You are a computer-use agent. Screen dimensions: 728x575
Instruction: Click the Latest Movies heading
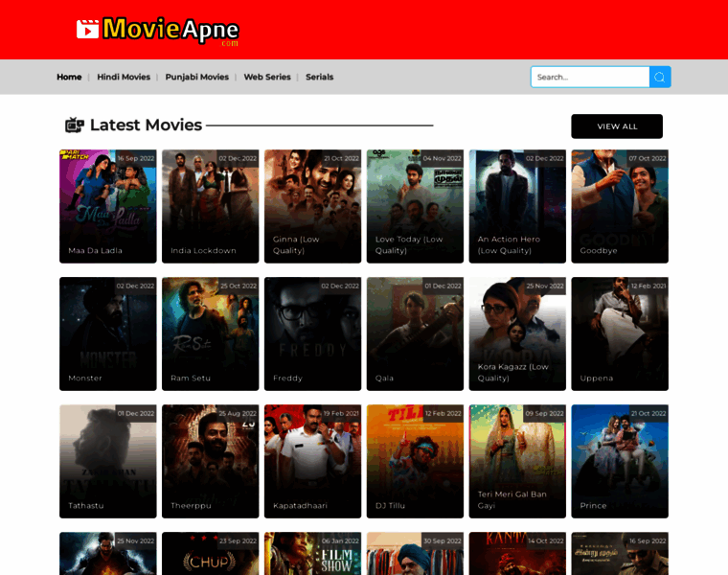coord(146,125)
